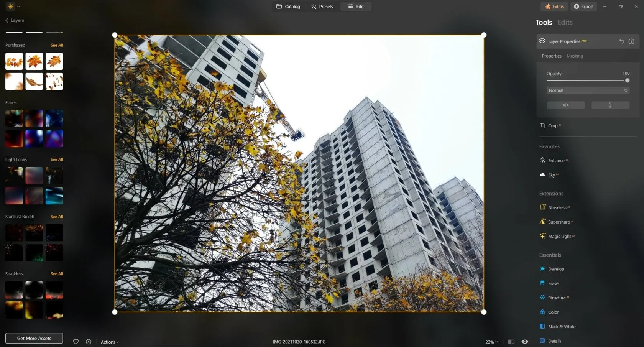Switch to the Masking tab
The image size is (644, 347).
coord(575,56)
